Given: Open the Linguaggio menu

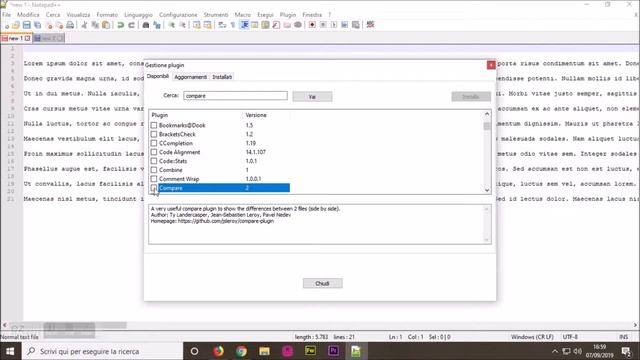Looking at the screenshot, I should 138,15.
